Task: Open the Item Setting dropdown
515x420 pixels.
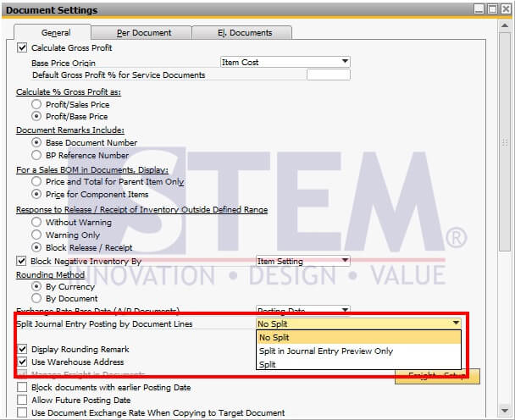Action: point(303,261)
